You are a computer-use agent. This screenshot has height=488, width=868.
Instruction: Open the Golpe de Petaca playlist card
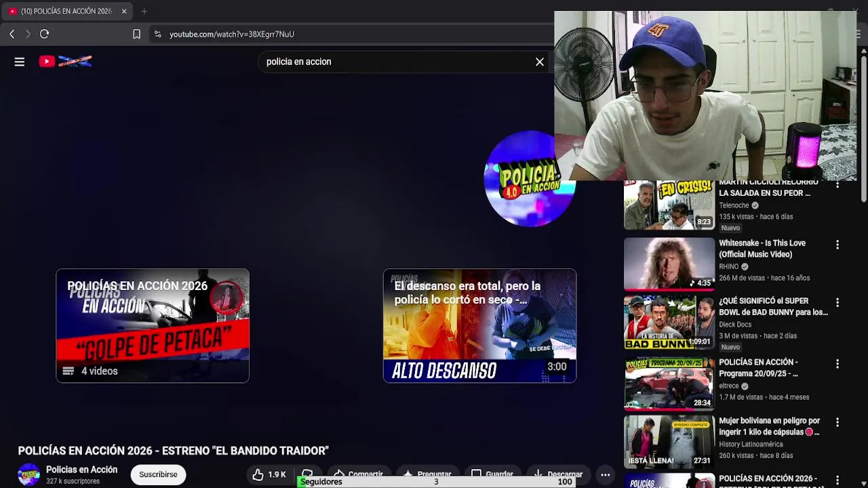pos(153,326)
